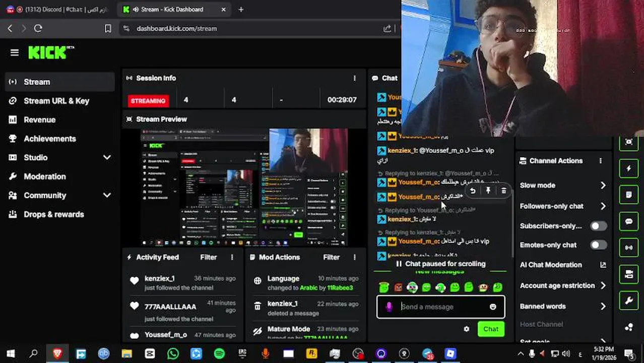This screenshot has width=644, height=363.
Task: Open Mod Actions three-dot options
Action: 354,257
